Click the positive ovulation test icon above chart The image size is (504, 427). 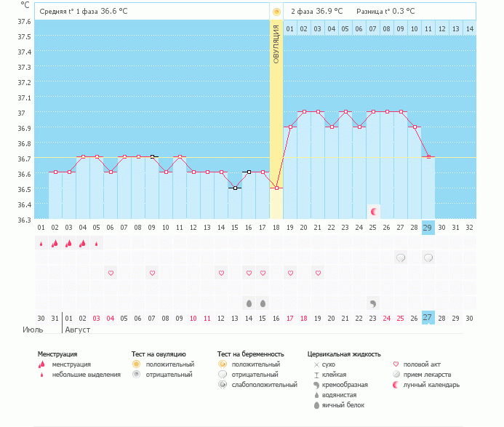tap(276, 12)
